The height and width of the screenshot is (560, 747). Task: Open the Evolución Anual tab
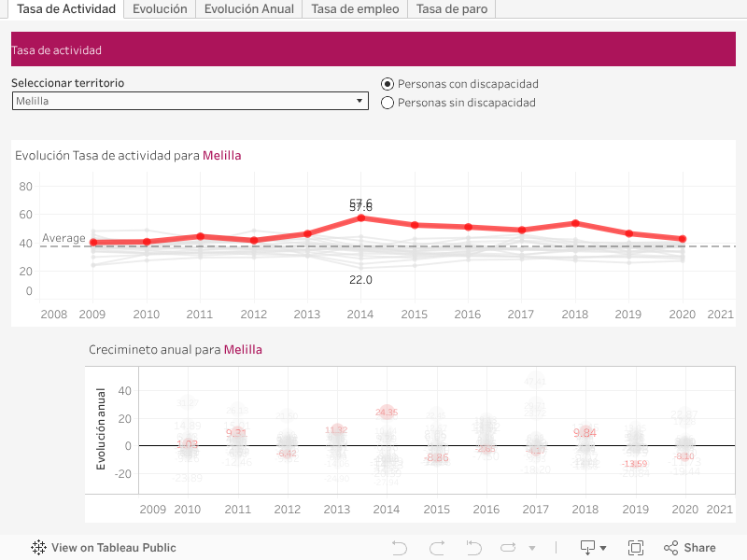pyautogui.click(x=248, y=9)
